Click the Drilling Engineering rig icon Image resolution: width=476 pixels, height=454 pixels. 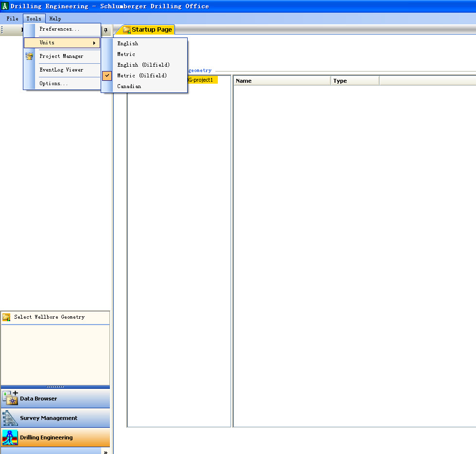(10, 437)
